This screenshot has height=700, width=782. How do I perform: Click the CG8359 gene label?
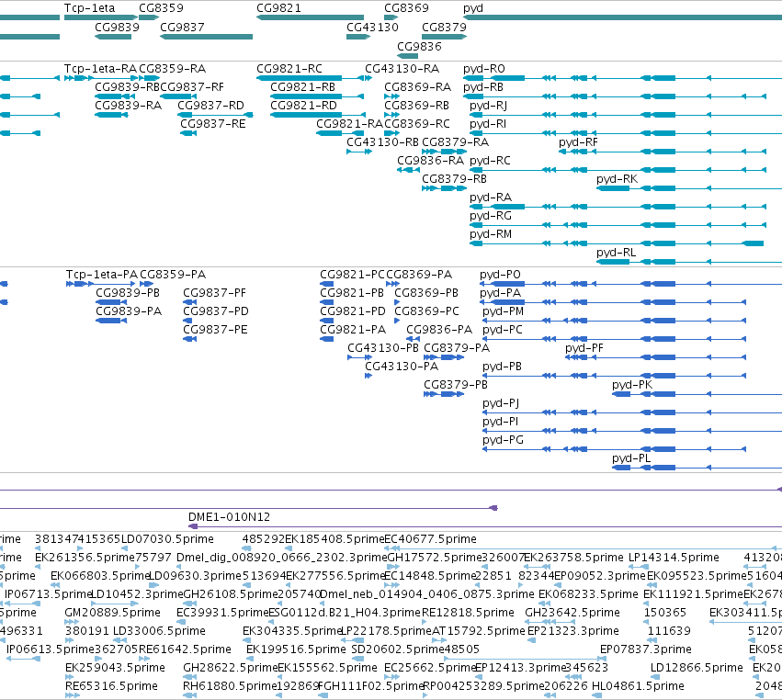pyautogui.click(x=161, y=8)
